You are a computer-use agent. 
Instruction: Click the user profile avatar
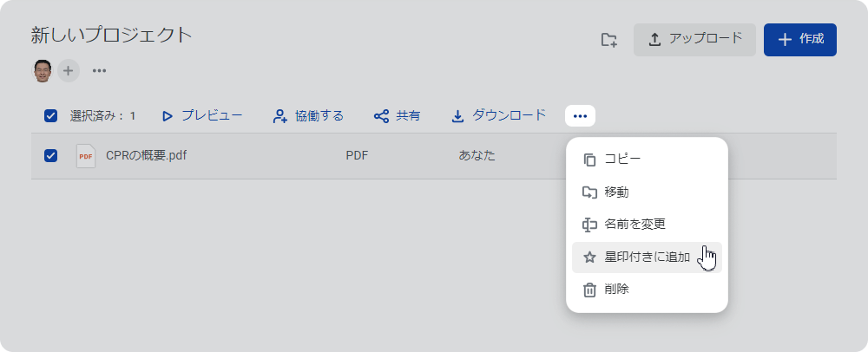click(43, 71)
